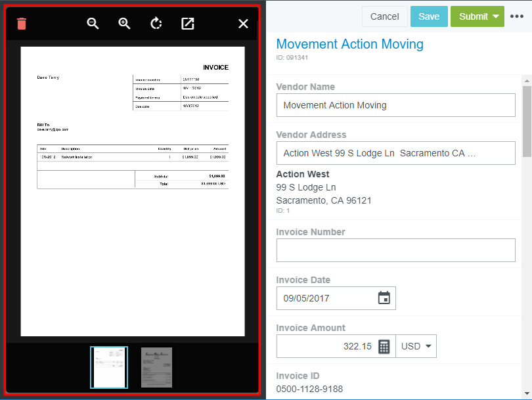
Task: Click the red trash delete icon
Action: click(22, 24)
